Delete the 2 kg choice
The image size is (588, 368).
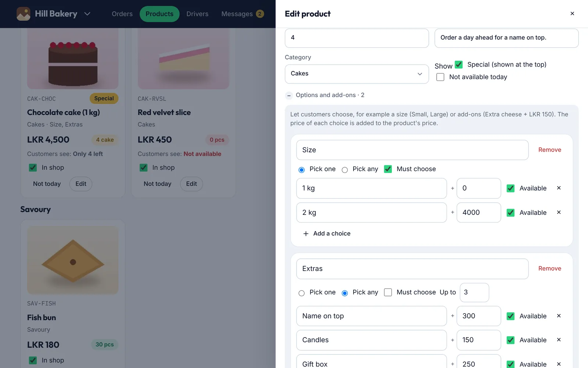point(559,212)
